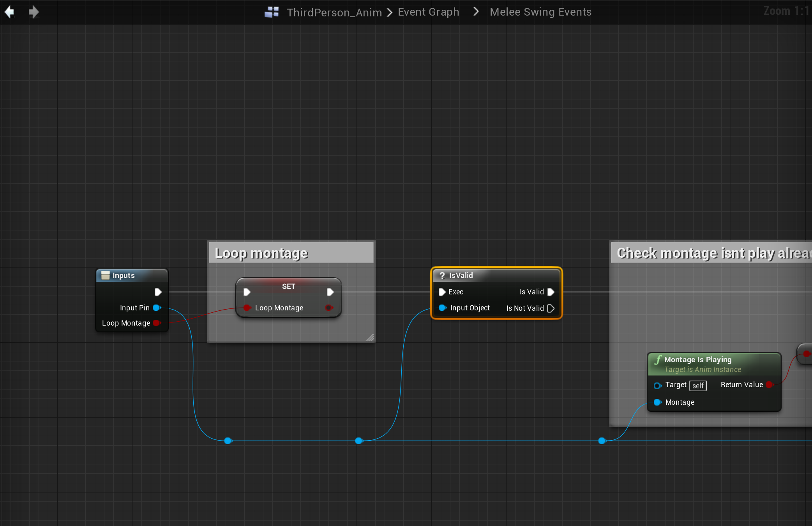Click the Melee Swing Events breadcrumb
This screenshot has height=526, width=812.
540,12
